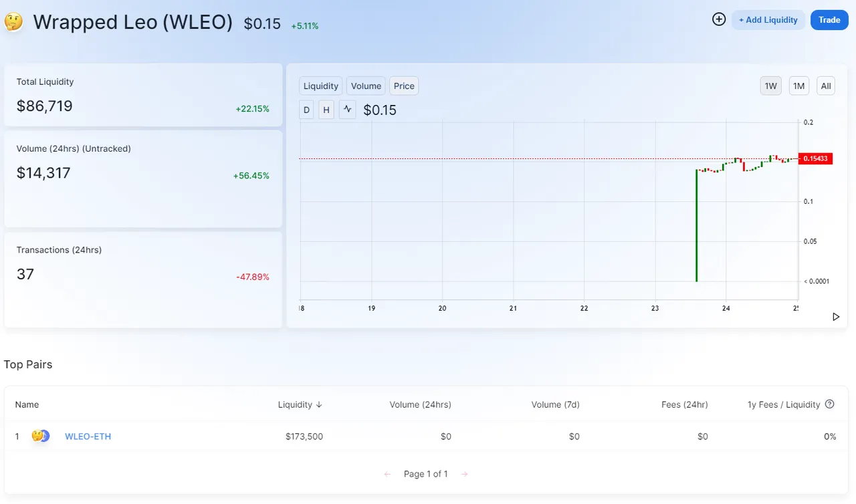Click the Top Pairs heading

click(x=28, y=364)
